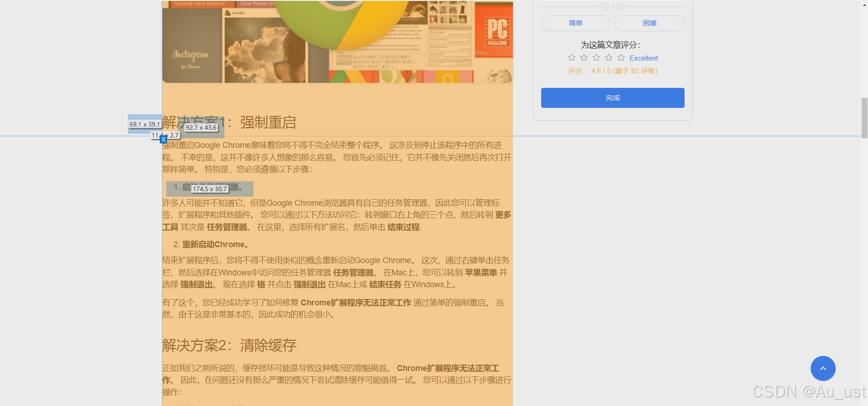Rate the article two stars

pos(584,57)
